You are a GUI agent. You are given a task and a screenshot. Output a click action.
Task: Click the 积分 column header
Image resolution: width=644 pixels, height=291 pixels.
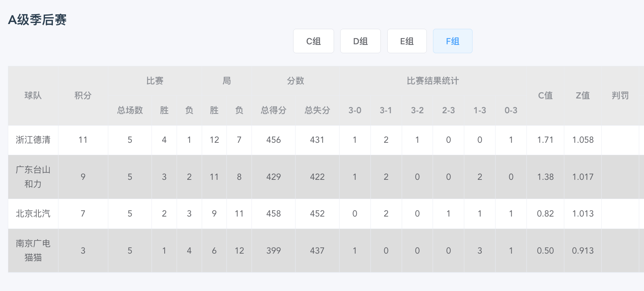pyautogui.click(x=83, y=95)
